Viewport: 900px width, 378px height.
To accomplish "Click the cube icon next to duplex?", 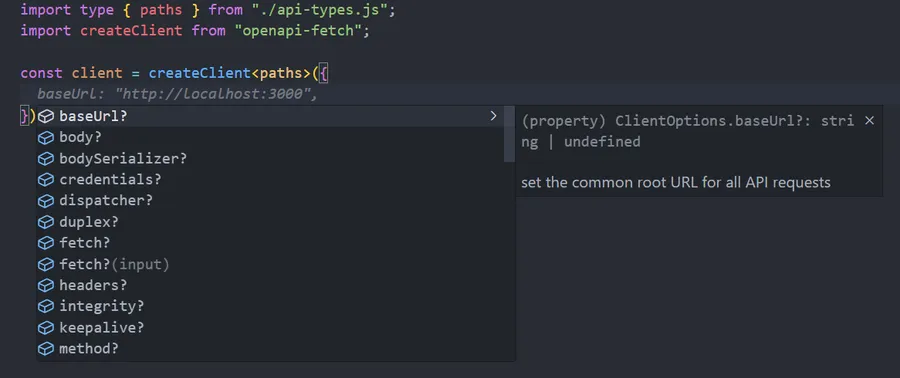I will tap(46, 222).
